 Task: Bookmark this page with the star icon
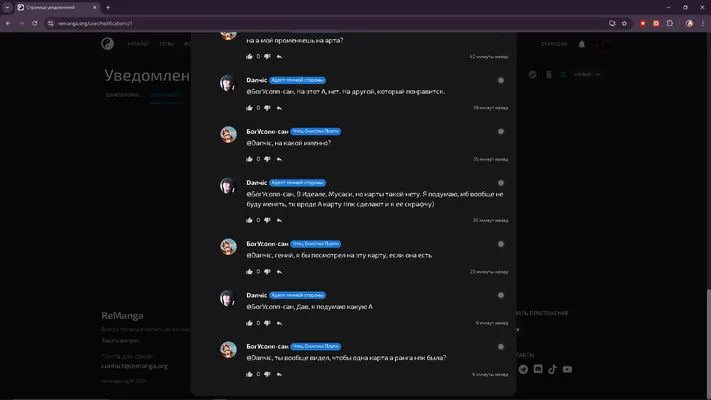coord(624,23)
